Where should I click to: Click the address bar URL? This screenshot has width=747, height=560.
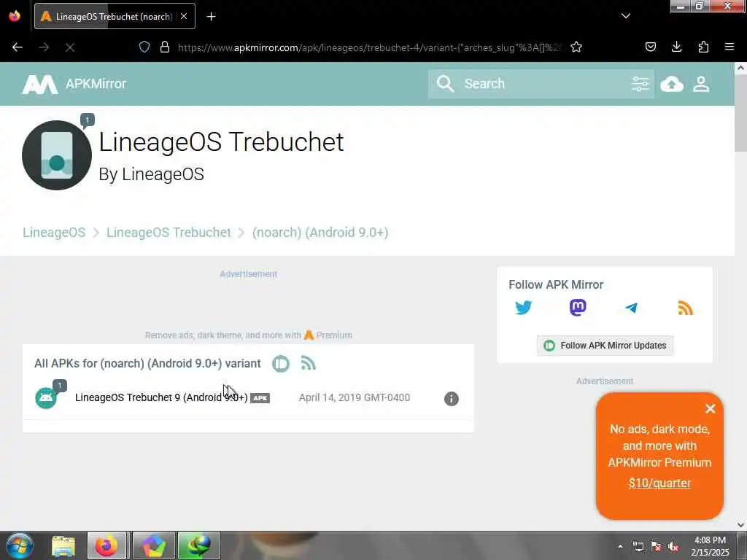pos(370,47)
